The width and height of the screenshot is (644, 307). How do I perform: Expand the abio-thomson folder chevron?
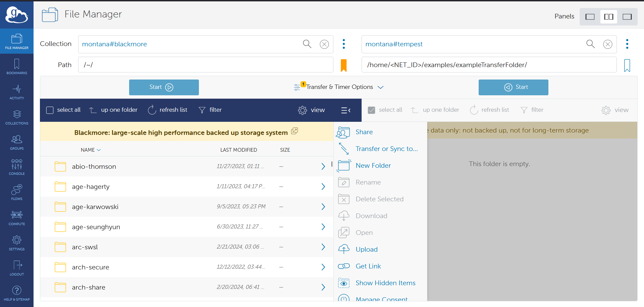click(323, 166)
